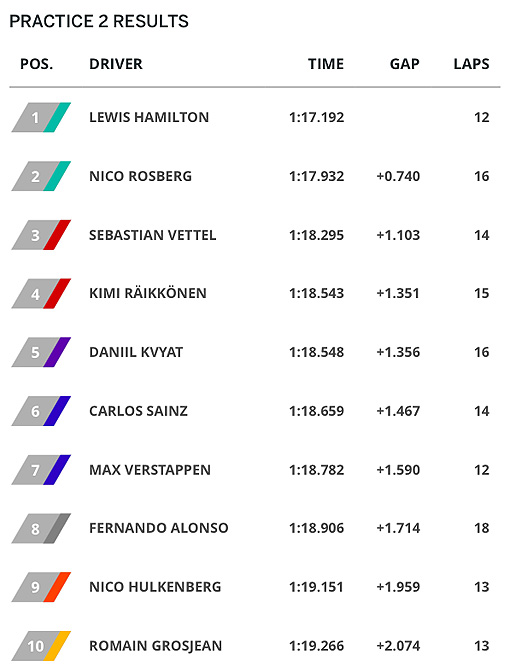510x666 pixels.
Task: Sort by the LAPS column header
Action: (x=471, y=64)
